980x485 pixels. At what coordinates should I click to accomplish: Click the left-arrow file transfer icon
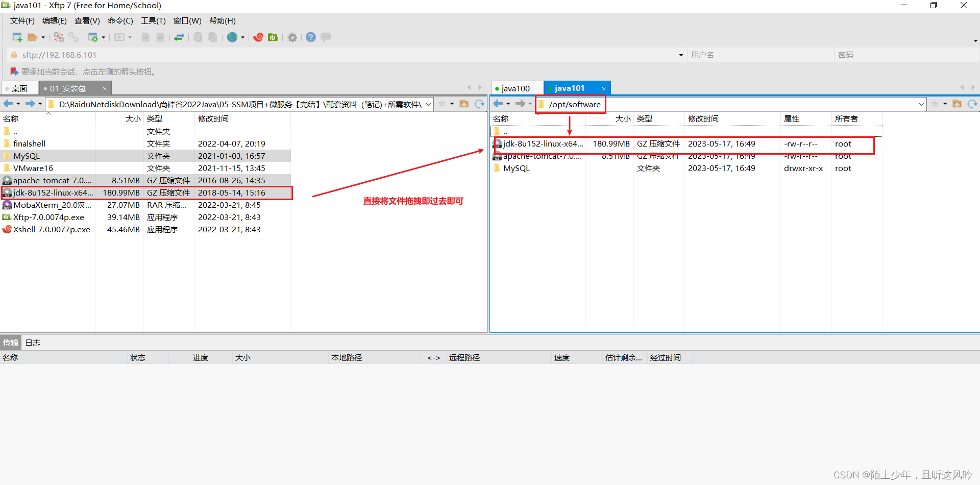click(x=145, y=37)
